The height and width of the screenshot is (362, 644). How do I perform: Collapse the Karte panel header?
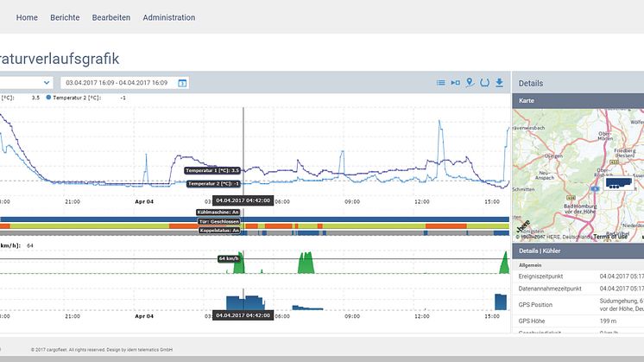click(x=578, y=102)
